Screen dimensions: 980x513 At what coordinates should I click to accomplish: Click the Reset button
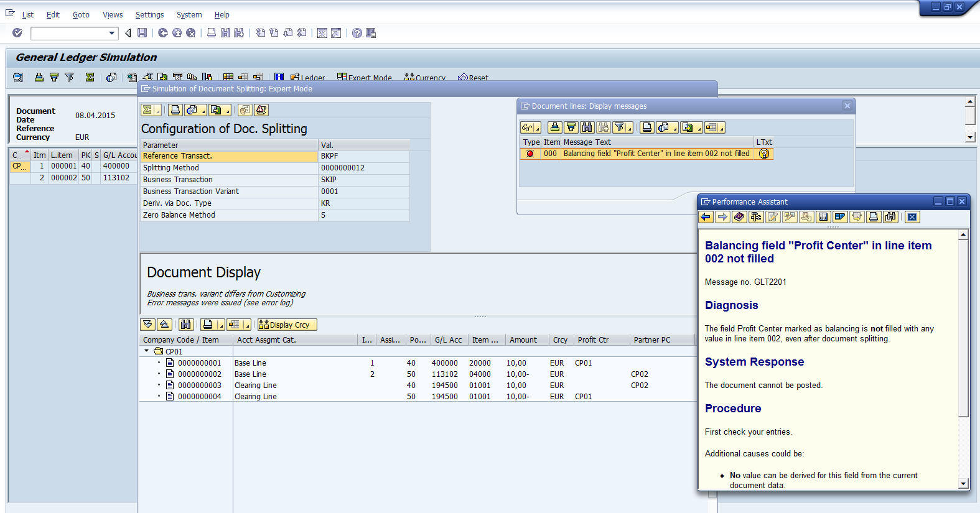[473, 77]
